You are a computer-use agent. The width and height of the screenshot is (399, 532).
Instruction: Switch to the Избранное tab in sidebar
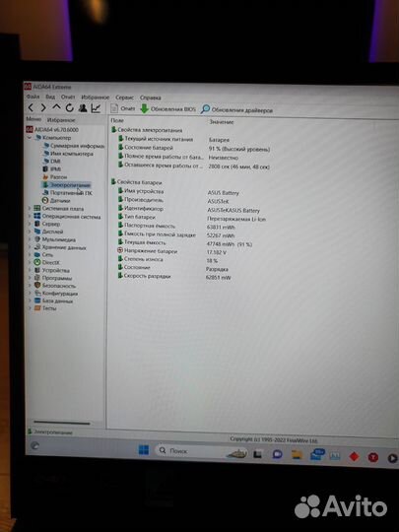click(61, 120)
